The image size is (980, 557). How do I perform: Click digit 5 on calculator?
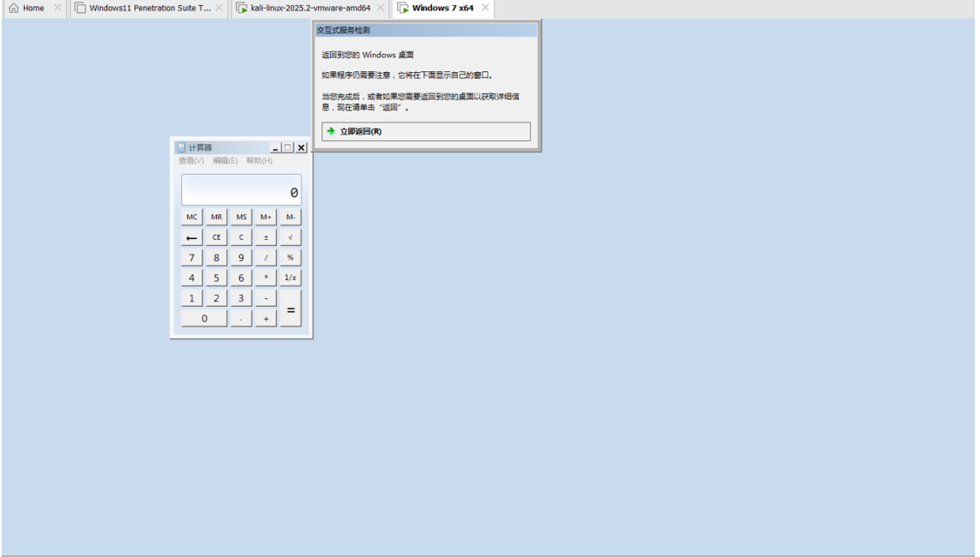216,278
